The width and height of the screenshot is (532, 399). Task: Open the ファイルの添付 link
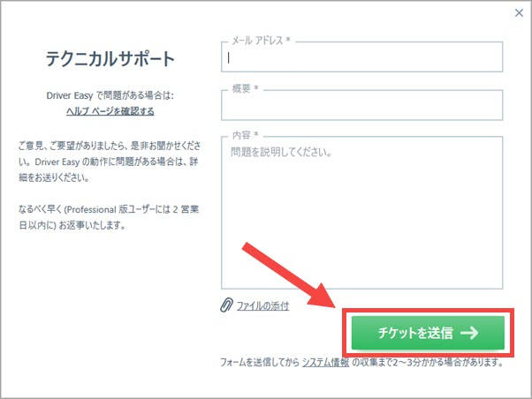click(262, 306)
